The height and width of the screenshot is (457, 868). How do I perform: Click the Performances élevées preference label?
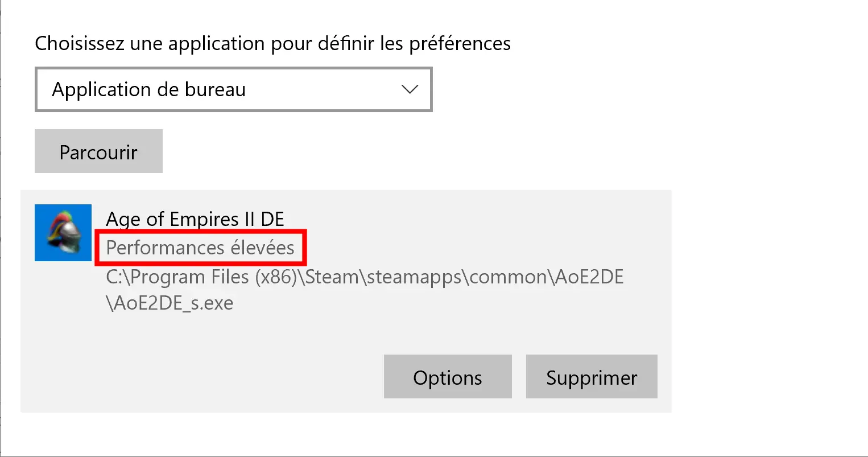[200, 248]
